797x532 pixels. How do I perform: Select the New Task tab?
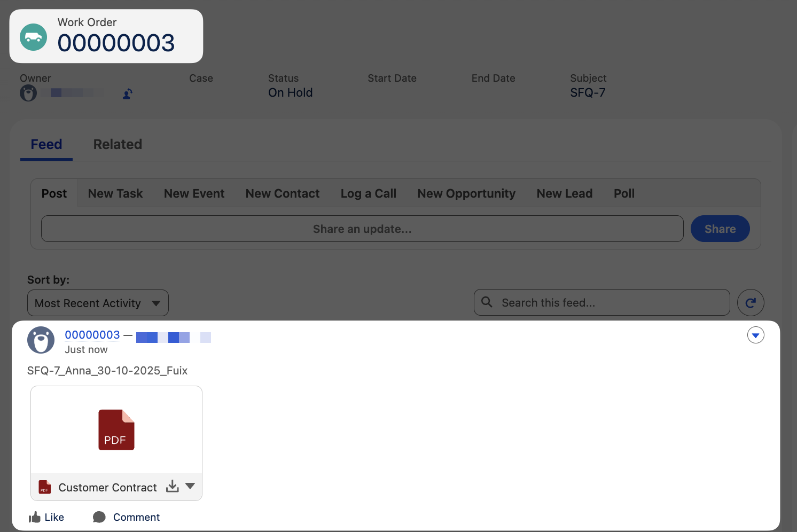(x=115, y=193)
